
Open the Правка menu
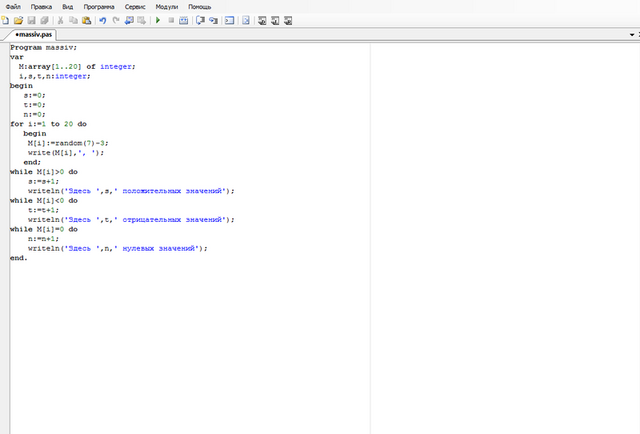coord(41,7)
